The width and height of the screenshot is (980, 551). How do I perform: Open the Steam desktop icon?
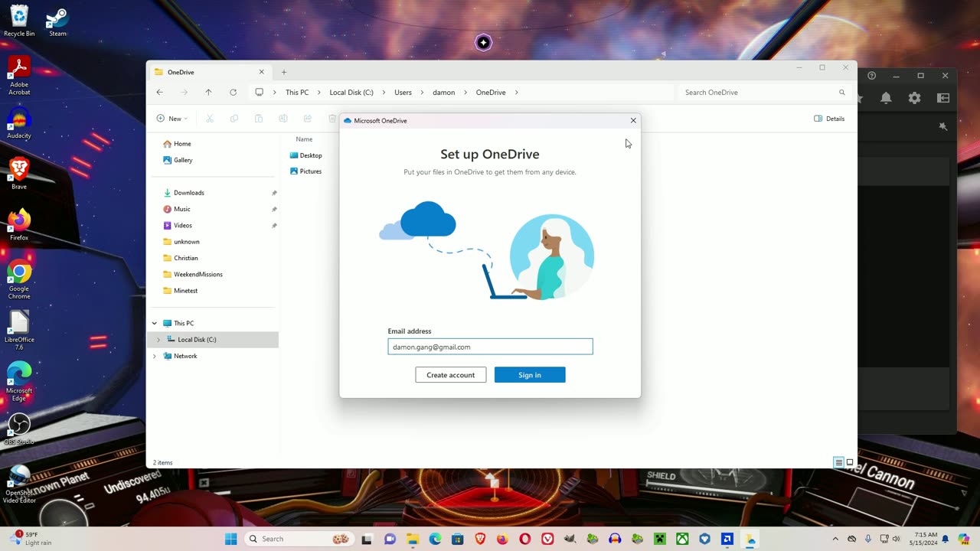point(57,21)
